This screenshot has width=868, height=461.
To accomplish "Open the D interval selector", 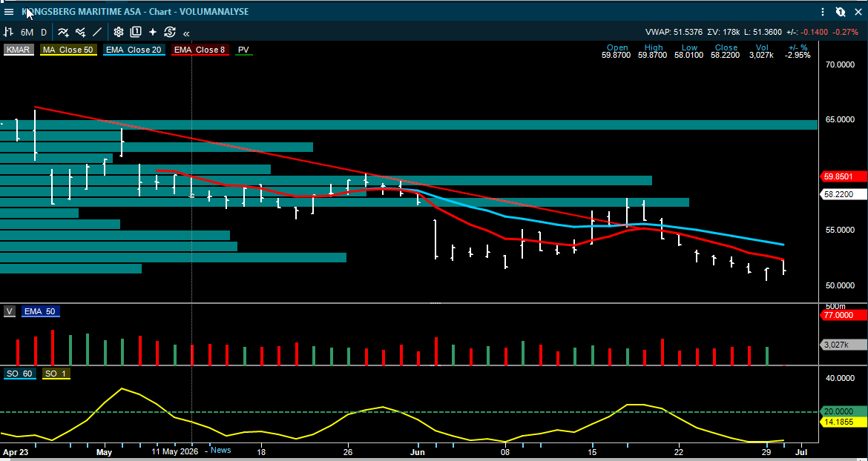I will click(44, 32).
